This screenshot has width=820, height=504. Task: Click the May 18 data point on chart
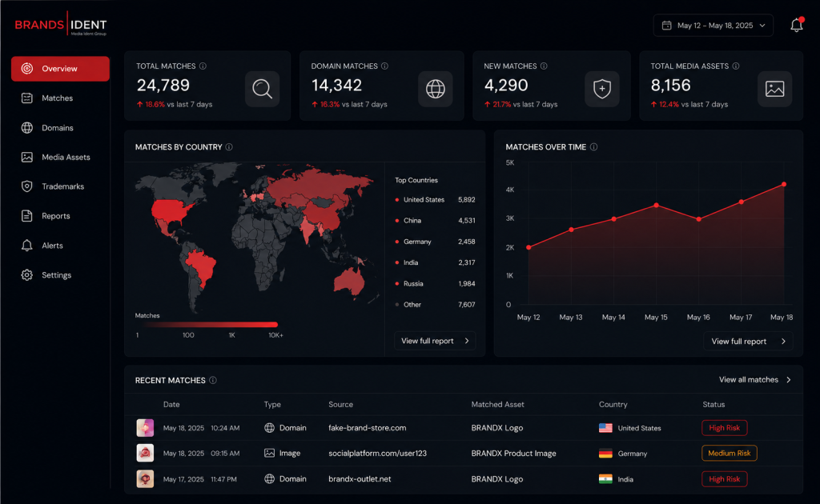[784, 184]
